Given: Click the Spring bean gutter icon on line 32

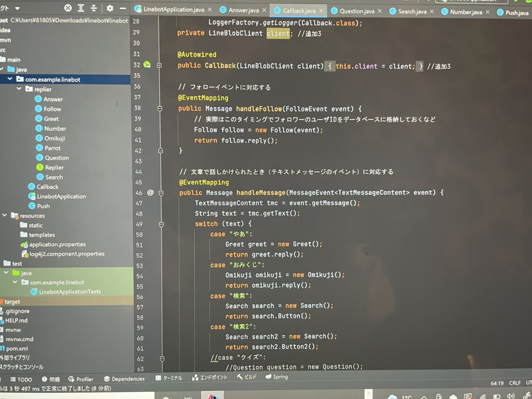Looking at the screenshot, I should [147, 65].
